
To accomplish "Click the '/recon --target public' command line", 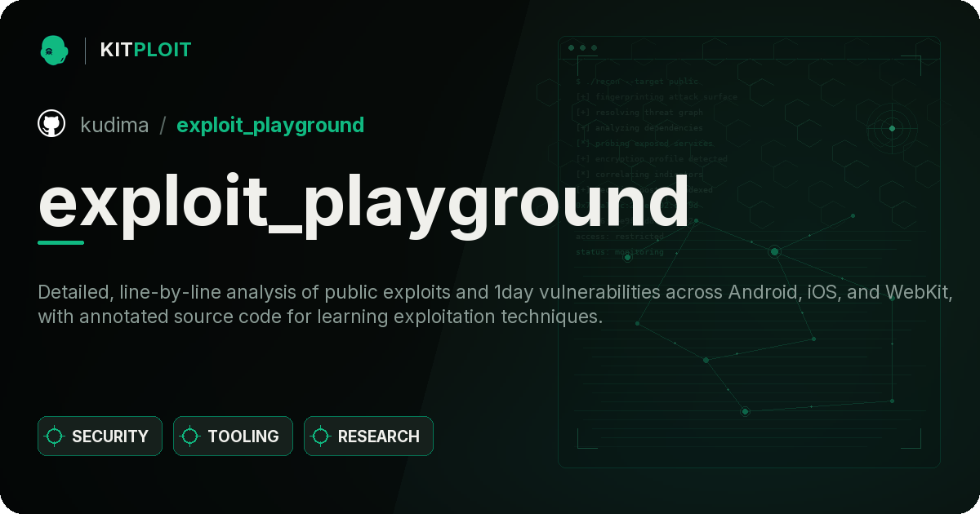I will coord(638,82).
